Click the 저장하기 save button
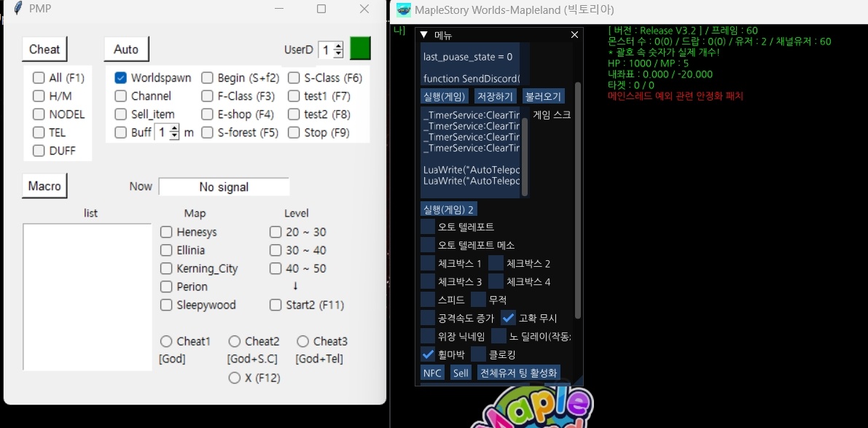This screenshot has width=868, height=428. pos(495,96)
